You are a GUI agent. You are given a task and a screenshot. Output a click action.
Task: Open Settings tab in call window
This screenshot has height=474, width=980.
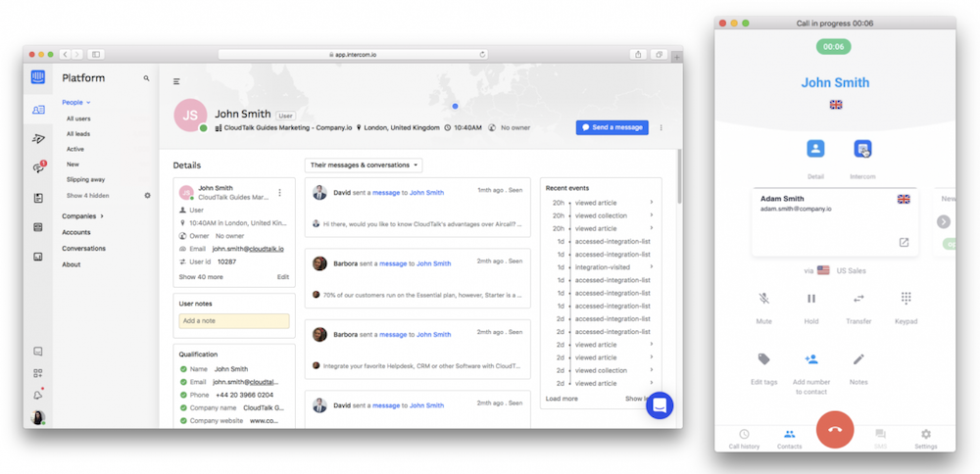[926, 439]
